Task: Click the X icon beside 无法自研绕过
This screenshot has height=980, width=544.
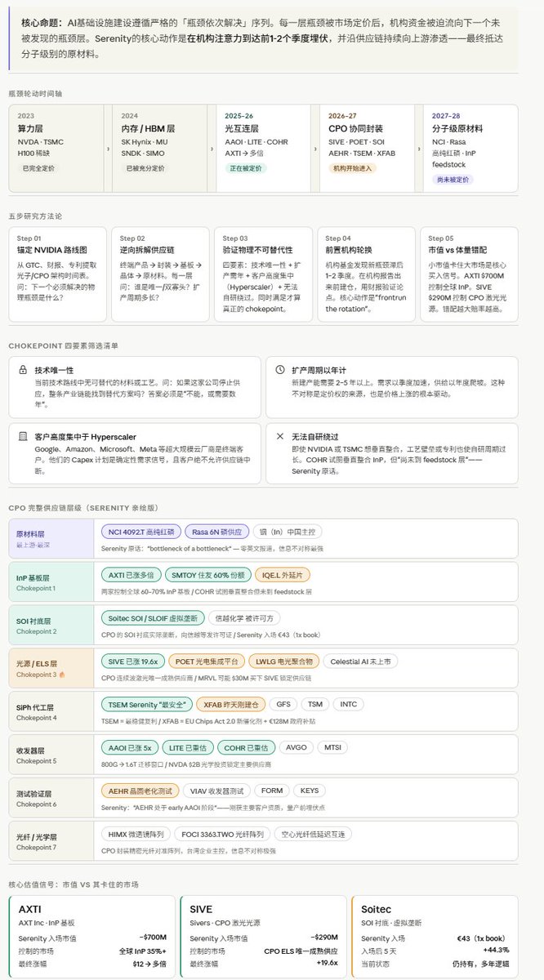Action: [280, 437]
